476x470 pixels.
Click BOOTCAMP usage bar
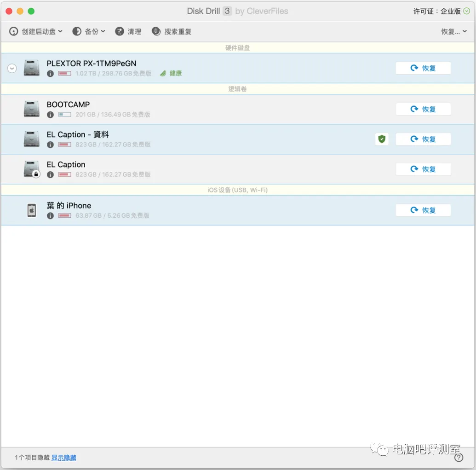(65, 115)
